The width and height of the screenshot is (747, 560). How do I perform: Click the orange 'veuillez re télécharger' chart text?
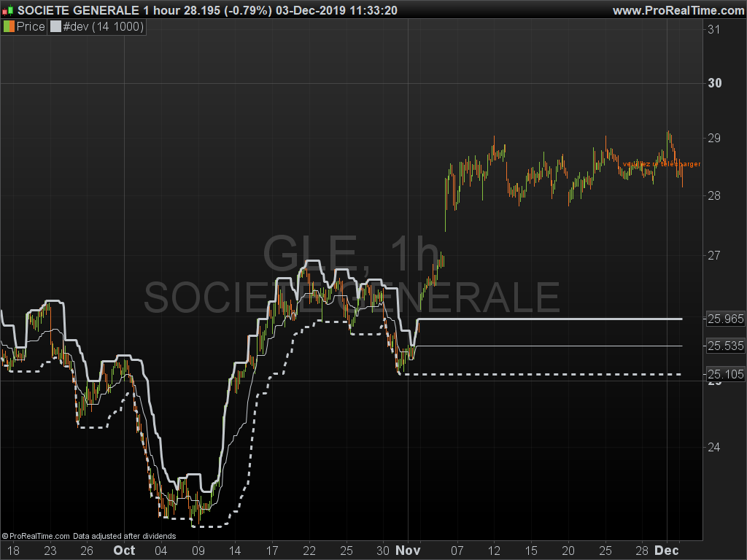[662, 164]
